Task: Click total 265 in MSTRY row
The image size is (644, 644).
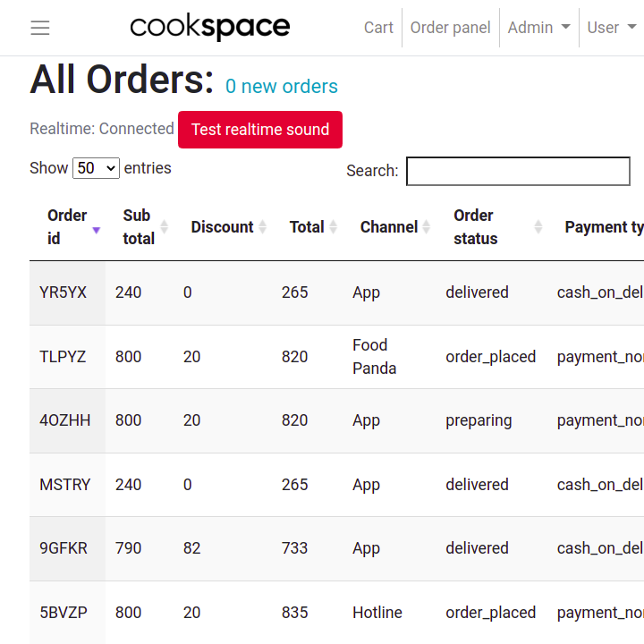Action: click(x=294, y=484)
